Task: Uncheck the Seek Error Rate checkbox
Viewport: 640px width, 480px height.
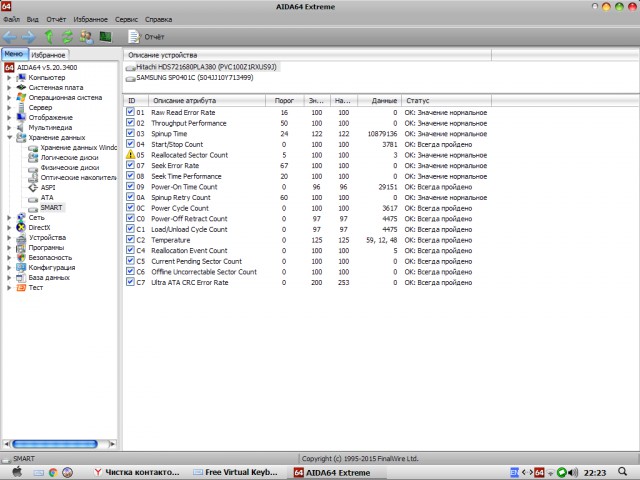Action: [130, 165]
